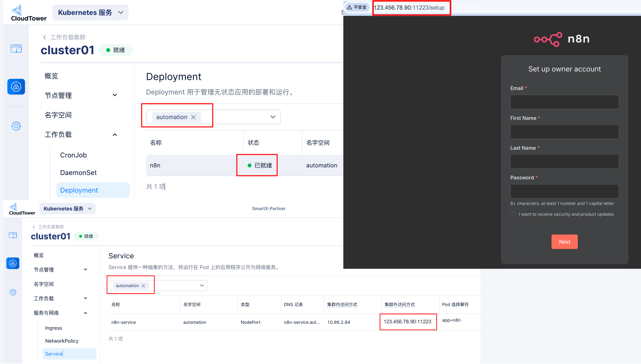Viewport: 641px width, 364px height.
Task: Open the settings gear icon in top sidebar
Action: coord(16,126)
